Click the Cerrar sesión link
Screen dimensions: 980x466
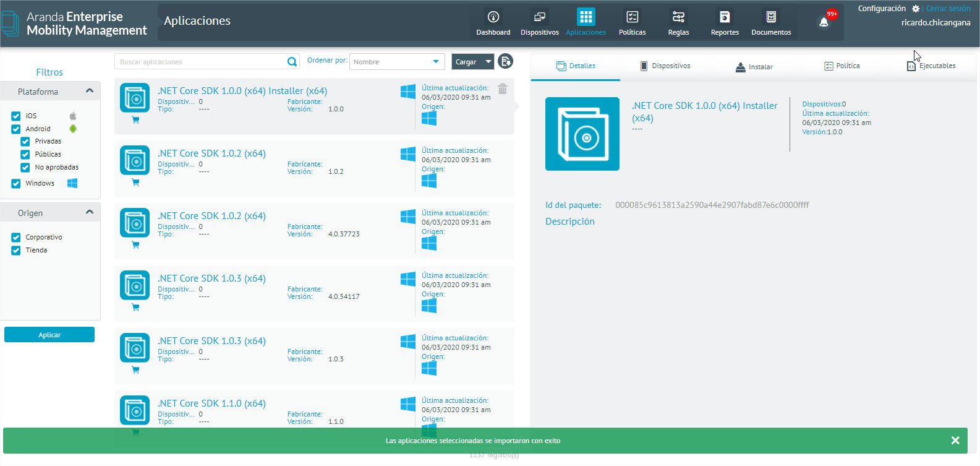[x=948, y=9]
